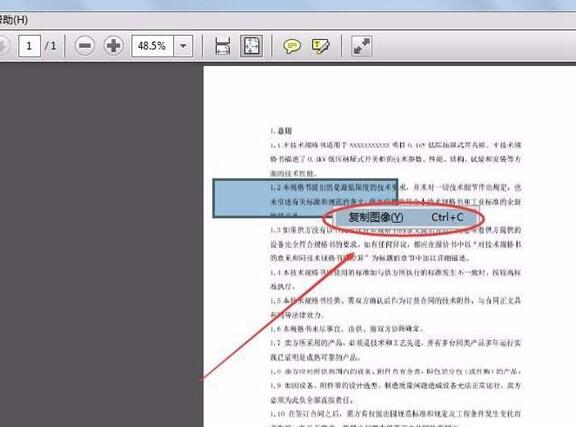The width and height of the screenshot is (576, 427).
Task: Select the fit one full page icon
Action: tap(252, 46)
